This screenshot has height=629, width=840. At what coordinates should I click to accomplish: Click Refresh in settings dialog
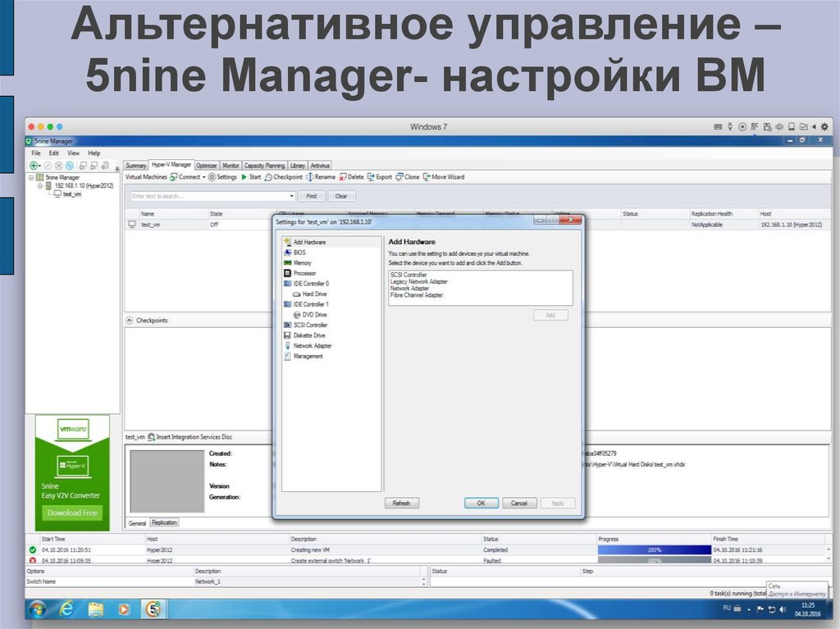402,503
